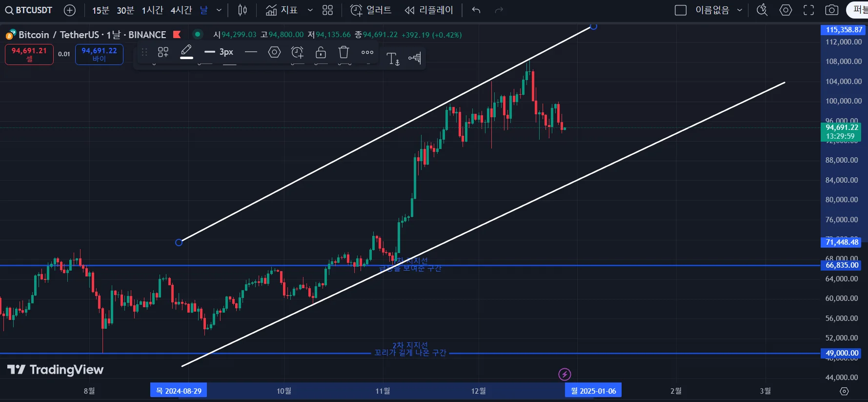Start bar replay with 리플레이
Viewport: 868px width, 402px height.
429,10
